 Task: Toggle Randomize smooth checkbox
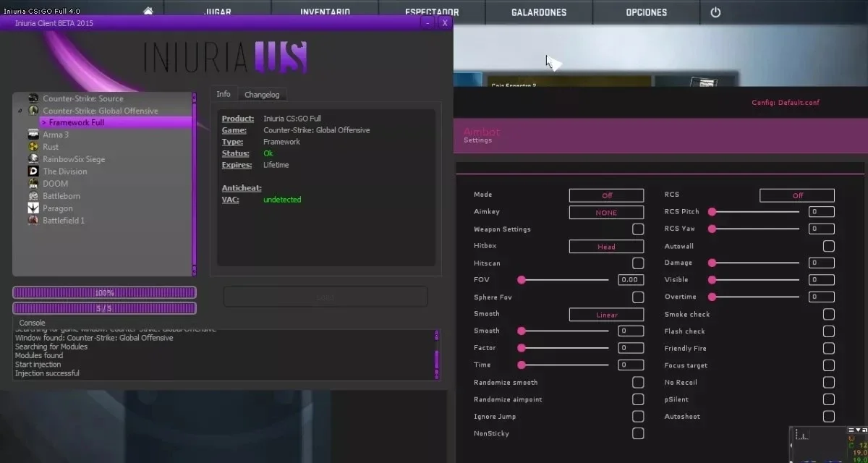tap(638, 382)
